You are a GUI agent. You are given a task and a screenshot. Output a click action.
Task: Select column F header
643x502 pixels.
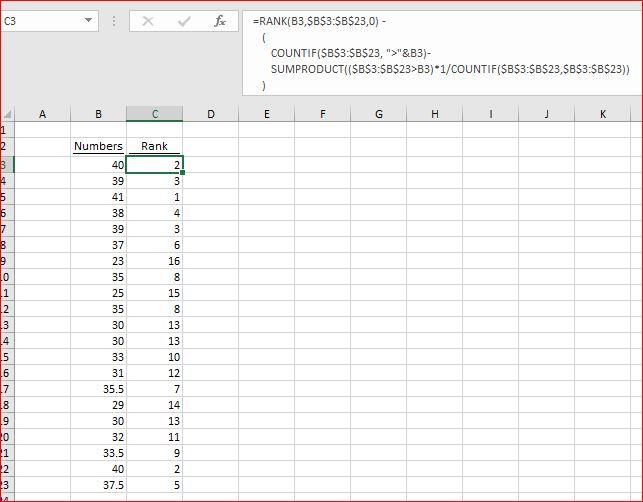pyautogui.click(x=323, y=114)
